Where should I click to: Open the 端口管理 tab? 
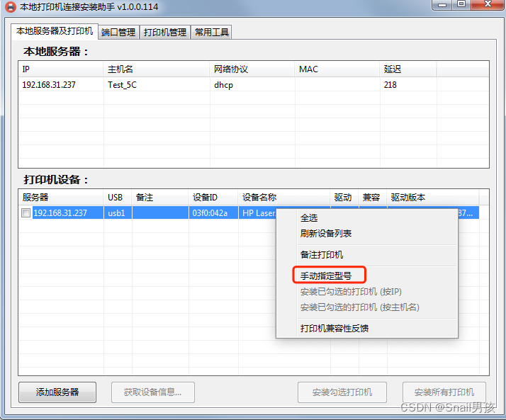(118, 33)
